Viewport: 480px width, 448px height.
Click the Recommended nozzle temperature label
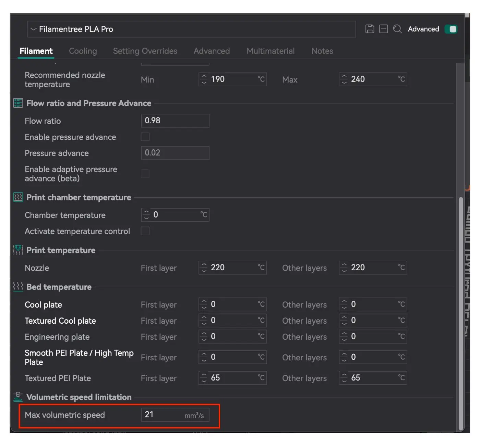pyautogui.click(x=65, y=80)
